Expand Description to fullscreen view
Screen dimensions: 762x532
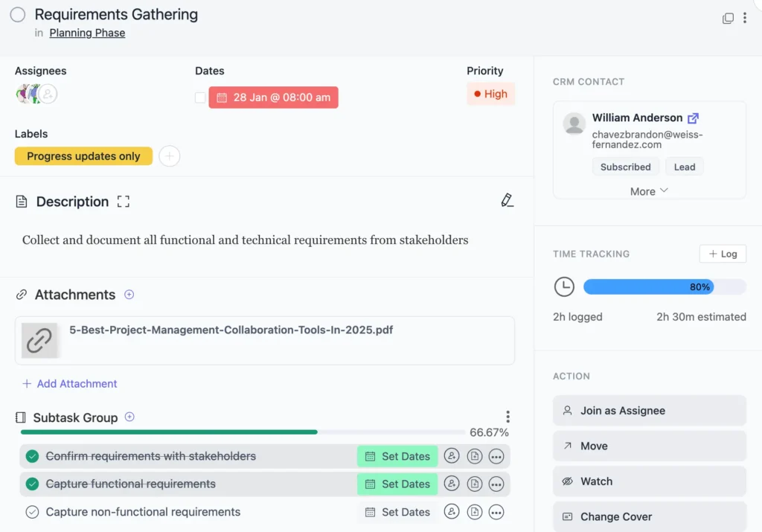coord(123,201)
